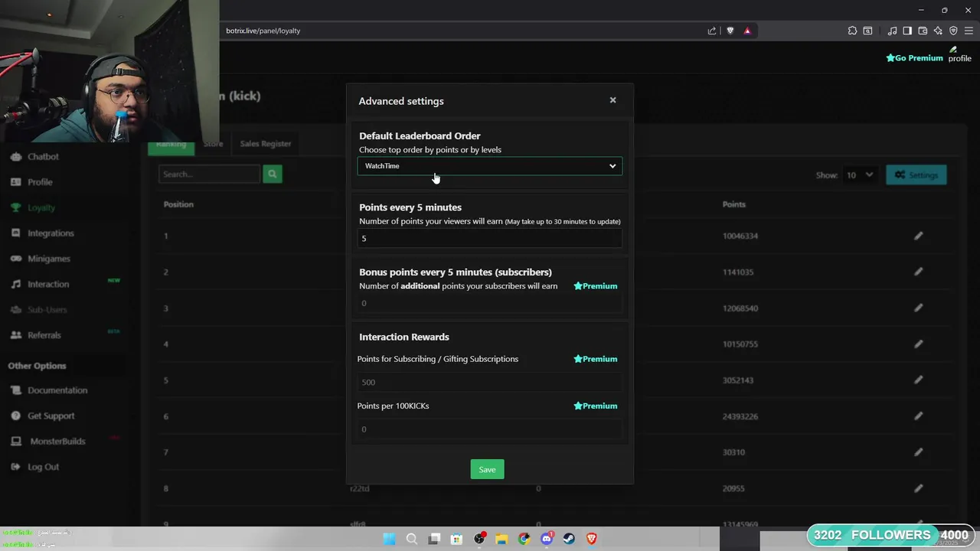
Task: Open the Default Leaderboard Order dropdown showing WatchTime
Action: [489, 166]
